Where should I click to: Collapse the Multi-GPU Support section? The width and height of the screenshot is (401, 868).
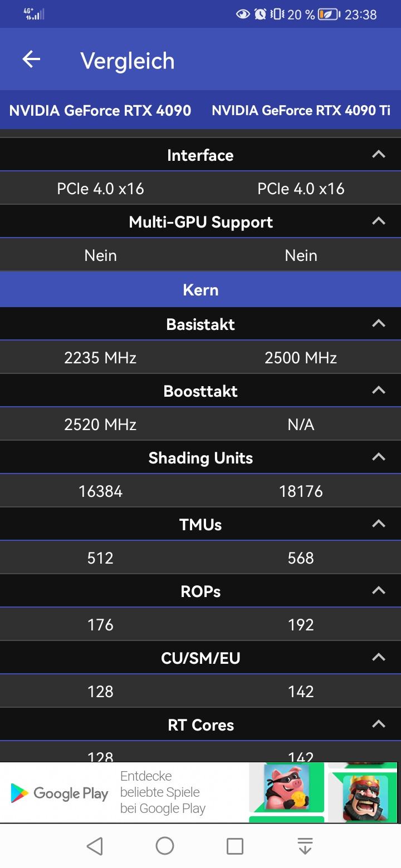379,221
